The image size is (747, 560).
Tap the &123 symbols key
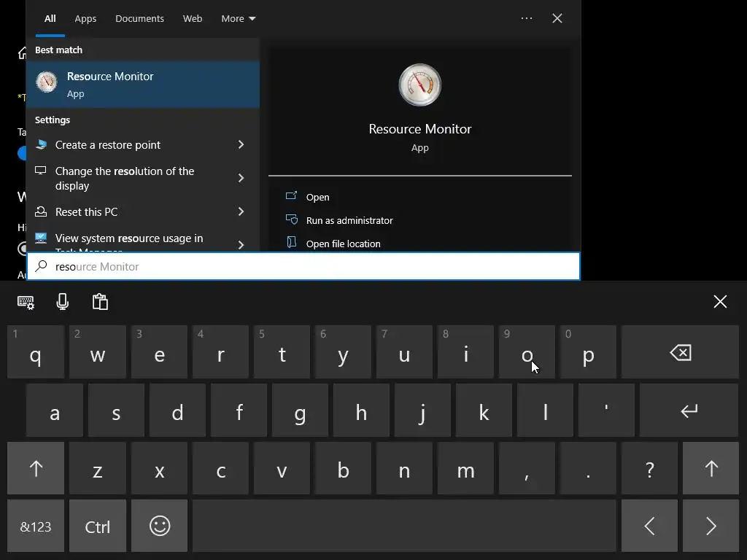[x=36, y=526]
